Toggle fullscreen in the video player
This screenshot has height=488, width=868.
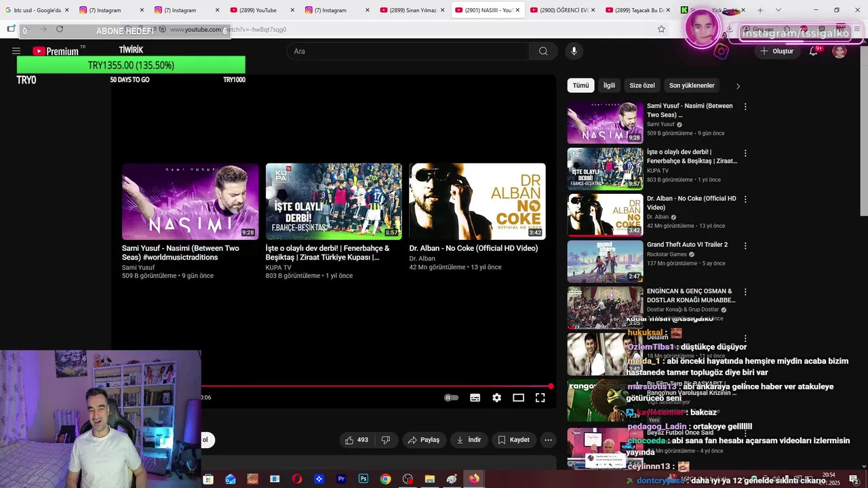pos(540,398)
